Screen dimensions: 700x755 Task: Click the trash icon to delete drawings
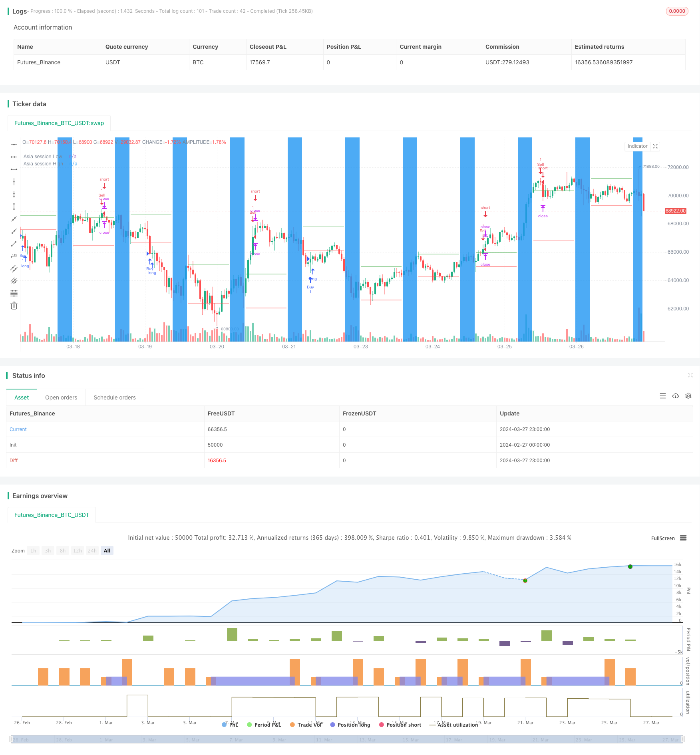click(14, 306)
